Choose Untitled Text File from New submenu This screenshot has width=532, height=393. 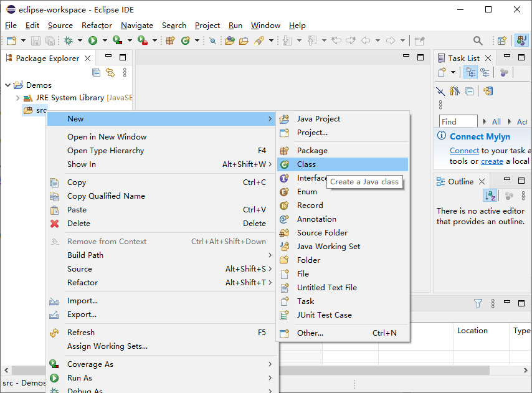pyautogui.click(x=343, y=288)
